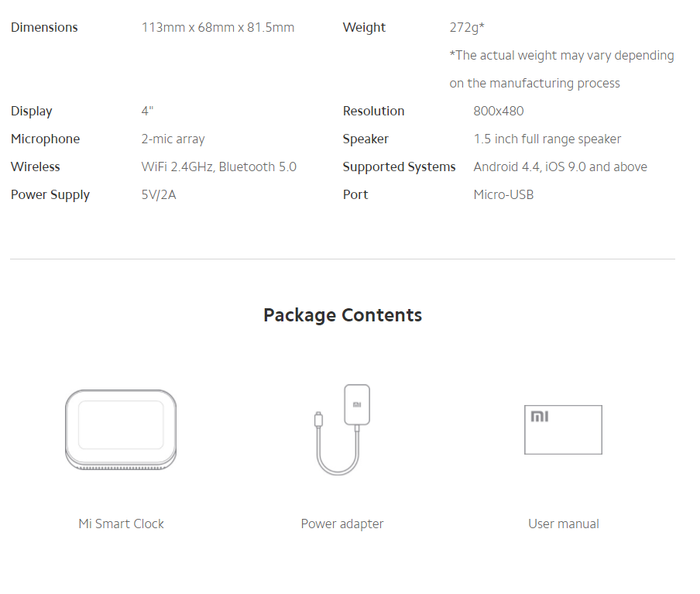Click the User manual booklet illustration
This screenshot has height=594, width=700.
coord(563,429)
